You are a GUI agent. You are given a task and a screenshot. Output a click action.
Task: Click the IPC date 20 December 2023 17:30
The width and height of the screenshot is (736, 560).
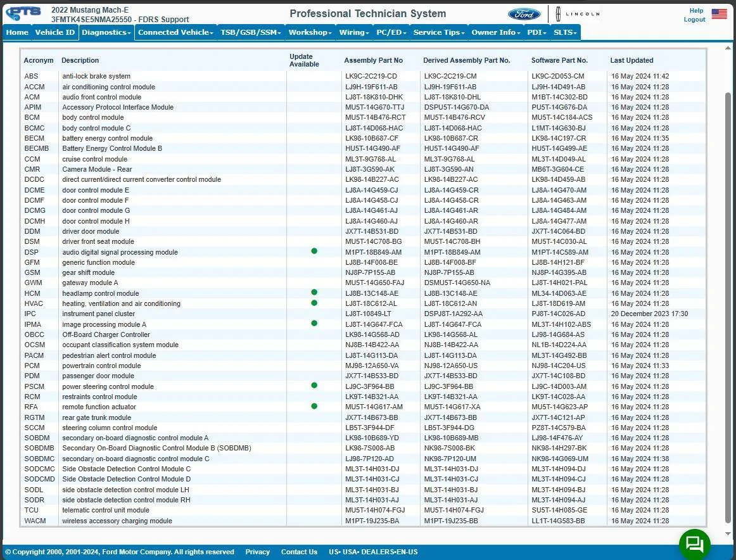(650, 314)
